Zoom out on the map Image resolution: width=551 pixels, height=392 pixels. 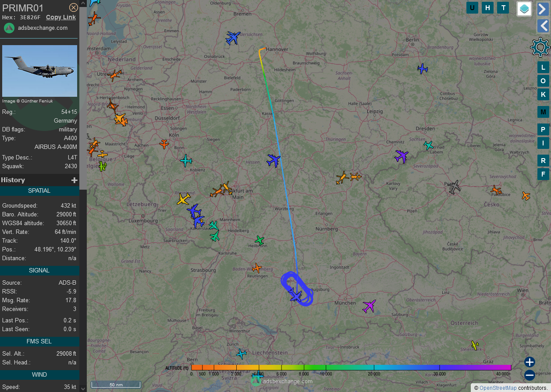pyautogui.click(x=530, y=375)
